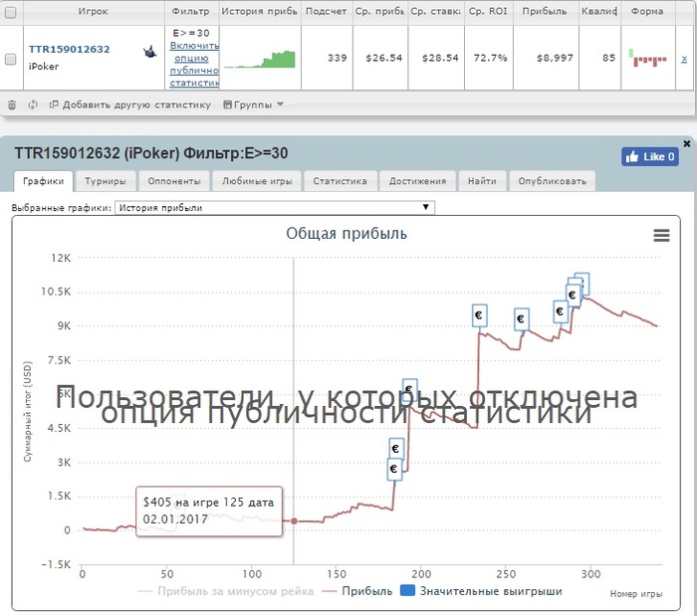The height and width of the screenshot is (616, 697).
Task: Click the shark icon beside player name
Action: click(150, 52)
